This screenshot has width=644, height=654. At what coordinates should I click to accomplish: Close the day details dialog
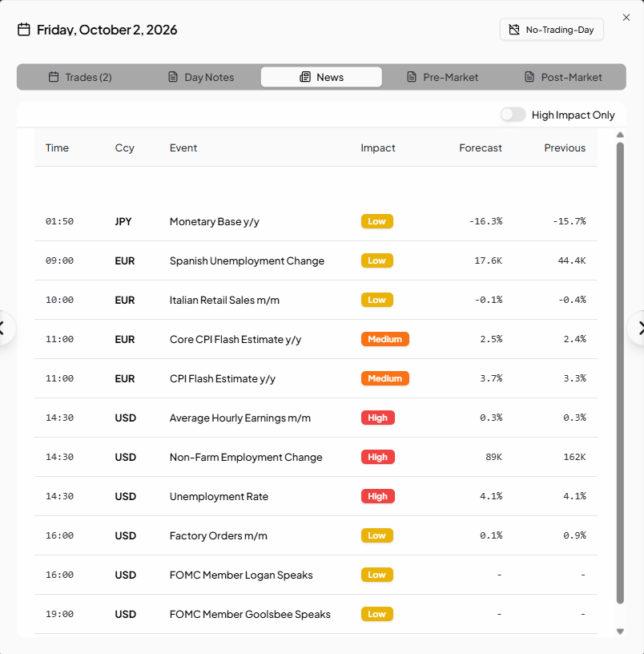click(x=626, y=18)
